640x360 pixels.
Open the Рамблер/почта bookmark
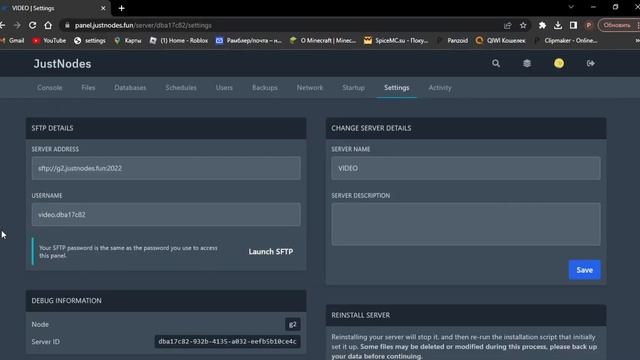tap(249, 40)
